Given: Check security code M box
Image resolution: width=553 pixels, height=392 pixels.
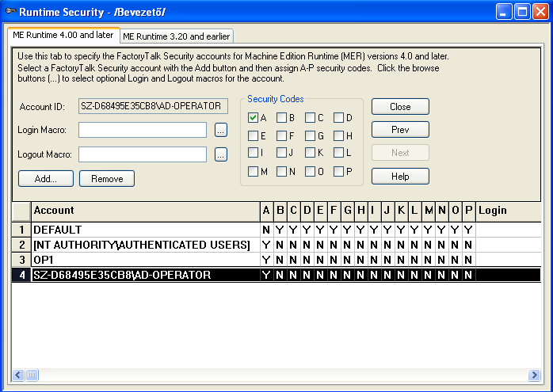Looking at the screenshot, I should coord(253,172).
